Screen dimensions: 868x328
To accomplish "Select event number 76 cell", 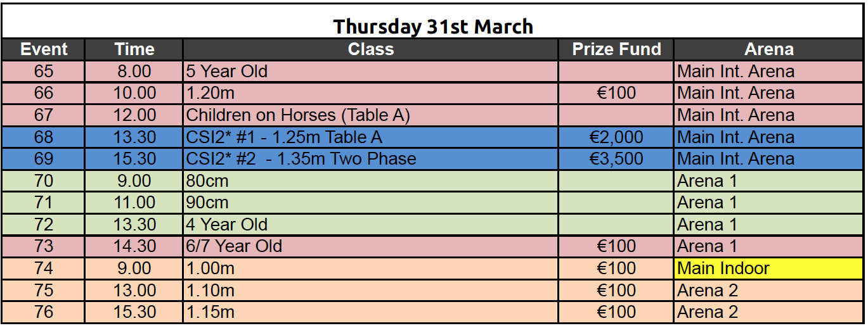I will pyautogui.click(x=44, y=312).
